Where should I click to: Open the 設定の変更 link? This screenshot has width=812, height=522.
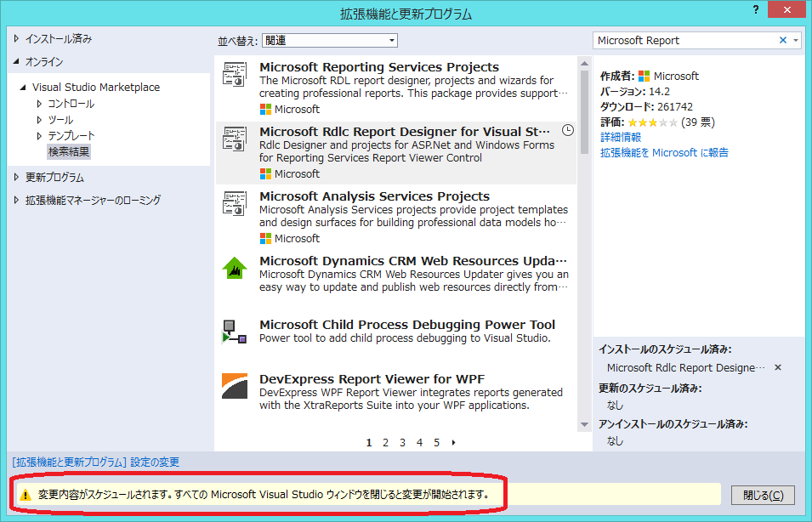[x=155, y=462]
